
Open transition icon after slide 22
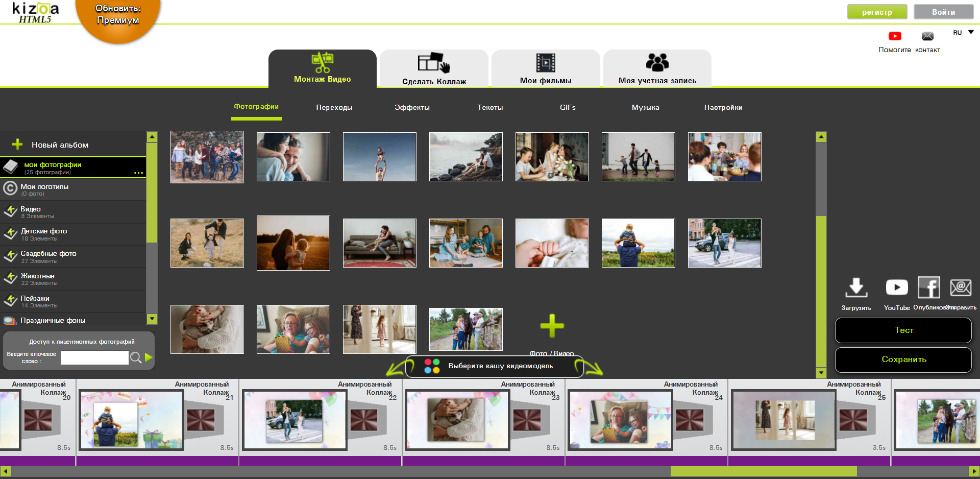pos(364,420)
